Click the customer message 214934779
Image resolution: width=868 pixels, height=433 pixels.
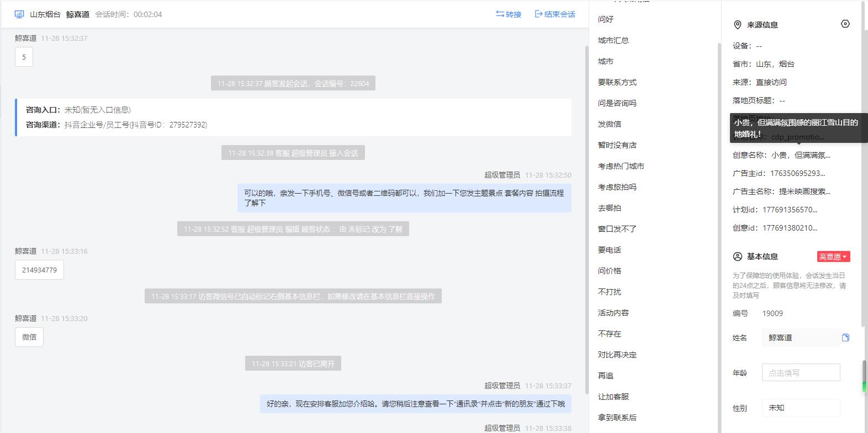(x=39, y=270)
